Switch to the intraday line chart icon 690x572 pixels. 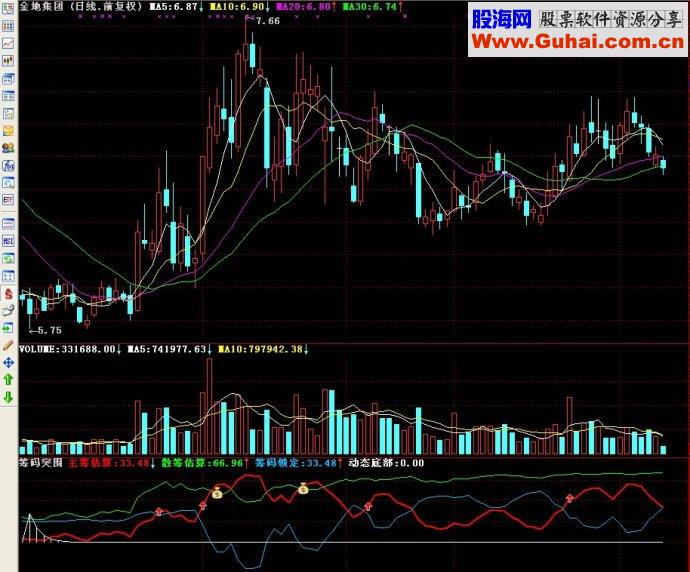click(x=8, y=43)
